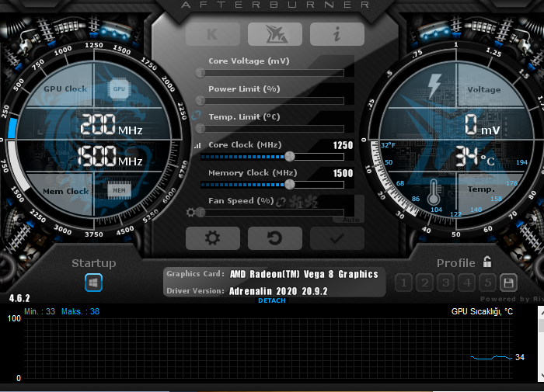Click the thermometer temperature icon
Image resolution: width=544 pixels, height=392 pixels.
tap(434, 192)
